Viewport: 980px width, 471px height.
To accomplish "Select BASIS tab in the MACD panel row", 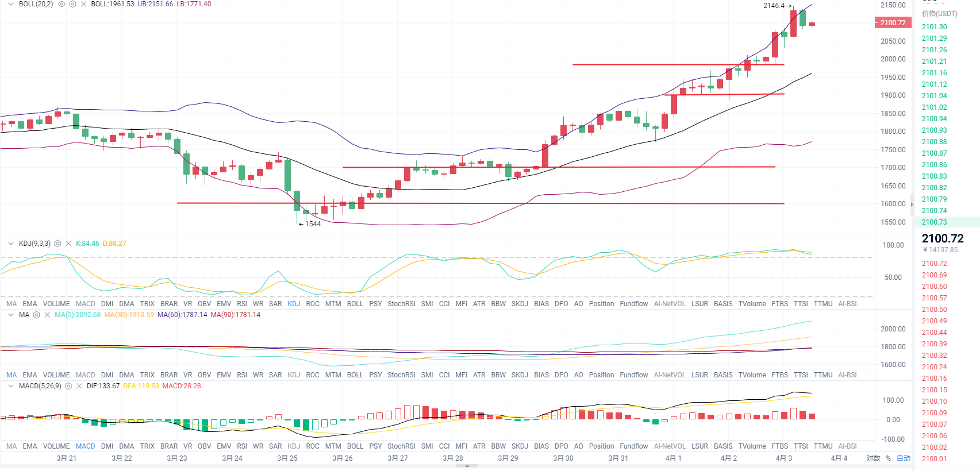I will coord(723,446).
